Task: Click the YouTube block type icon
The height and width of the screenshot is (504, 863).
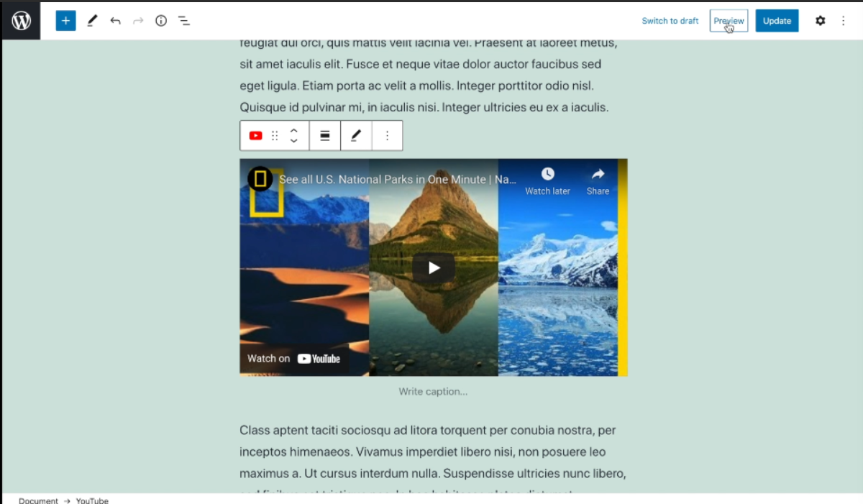Action: pos(255,135)
